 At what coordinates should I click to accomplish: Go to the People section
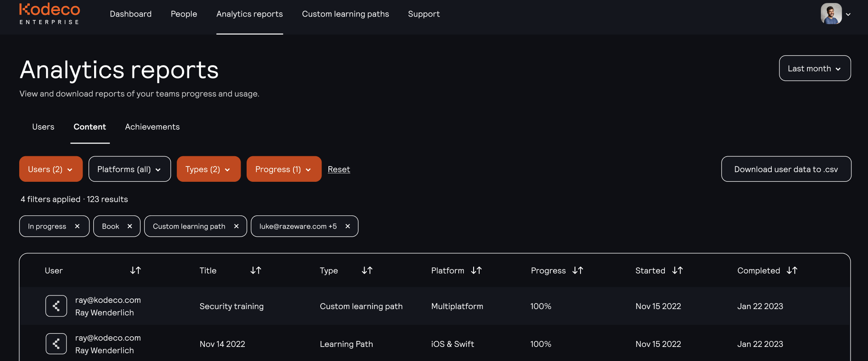click(x=184, y=14)
